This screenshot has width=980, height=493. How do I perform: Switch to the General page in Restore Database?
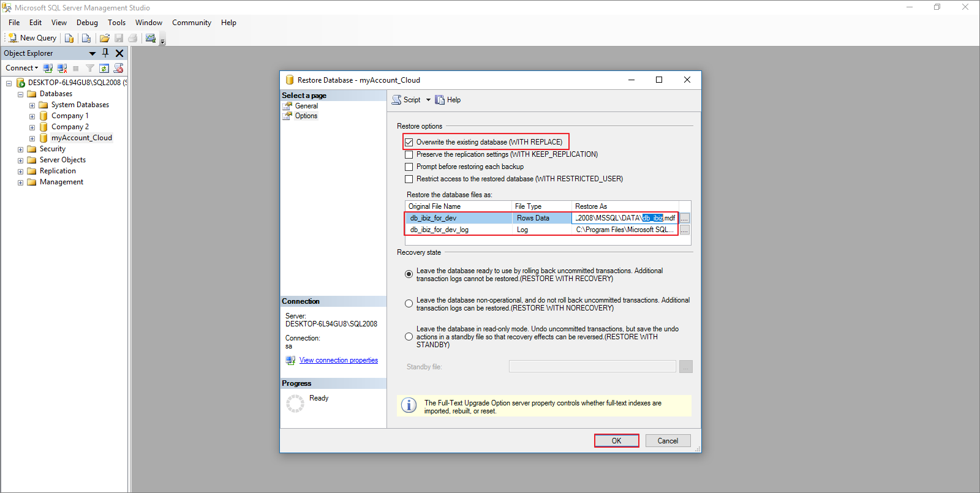306,106
